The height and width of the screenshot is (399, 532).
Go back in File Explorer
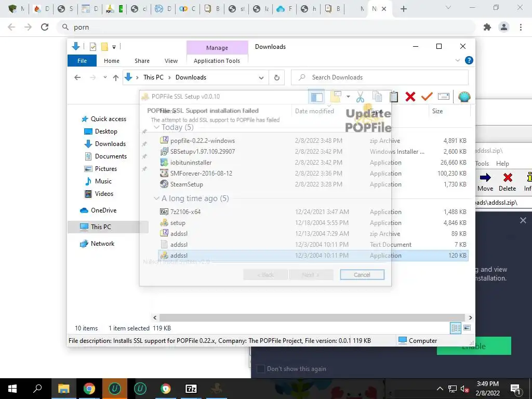click(77, 78)
